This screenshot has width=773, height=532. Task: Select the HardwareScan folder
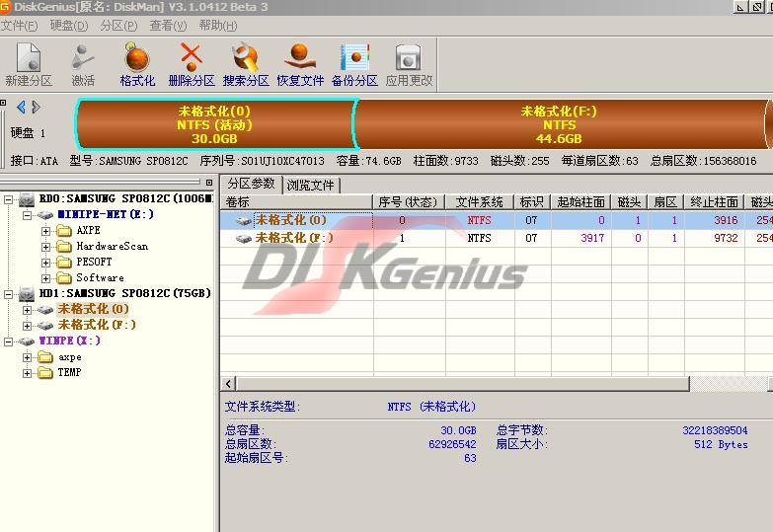click(112, 246)
